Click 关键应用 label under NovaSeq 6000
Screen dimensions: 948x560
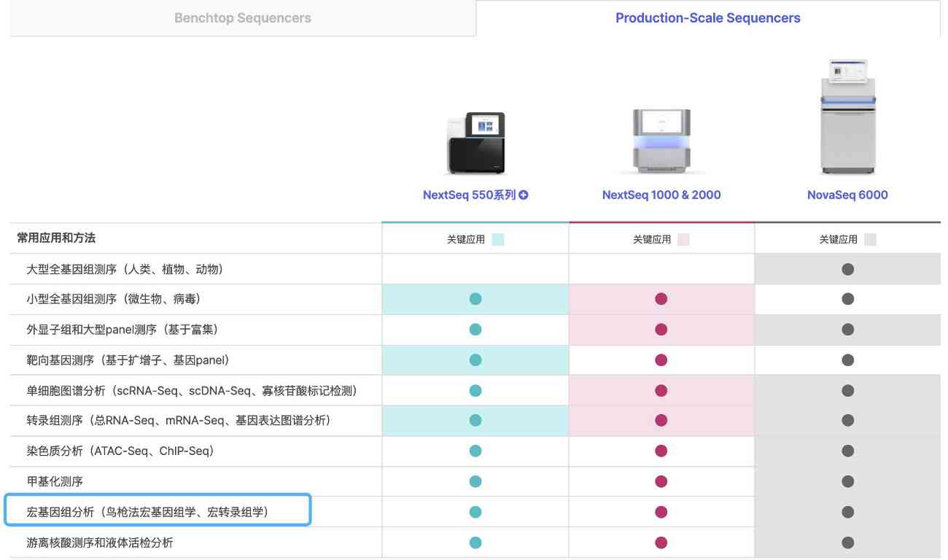click(839, 239)
